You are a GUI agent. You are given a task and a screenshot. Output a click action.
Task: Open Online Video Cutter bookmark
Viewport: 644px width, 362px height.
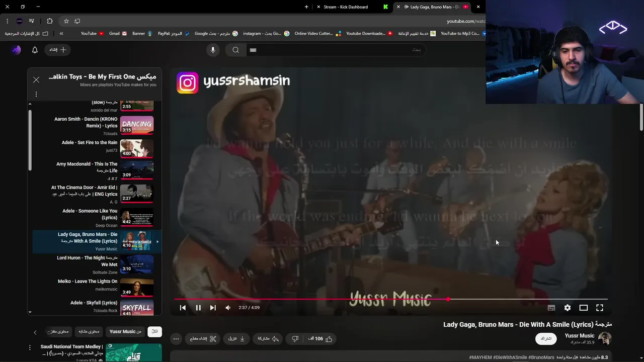[x=317, y=34]
